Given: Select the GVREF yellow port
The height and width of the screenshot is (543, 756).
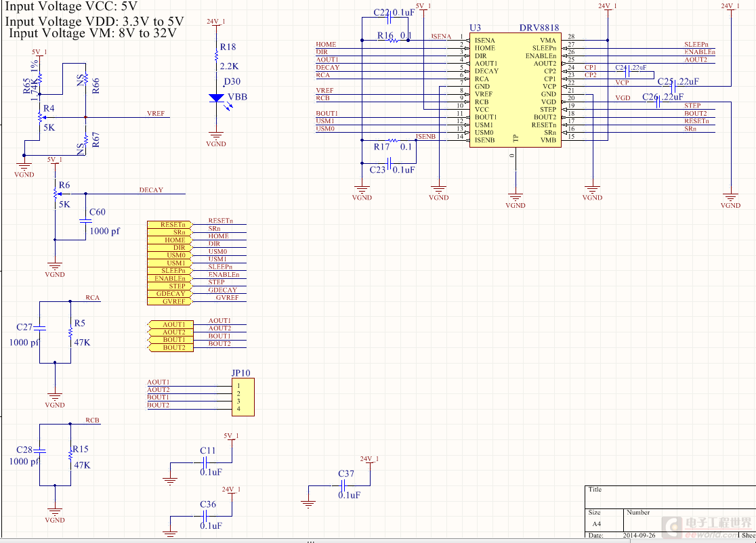Looking at the screenshot, I should coord(170,301).
